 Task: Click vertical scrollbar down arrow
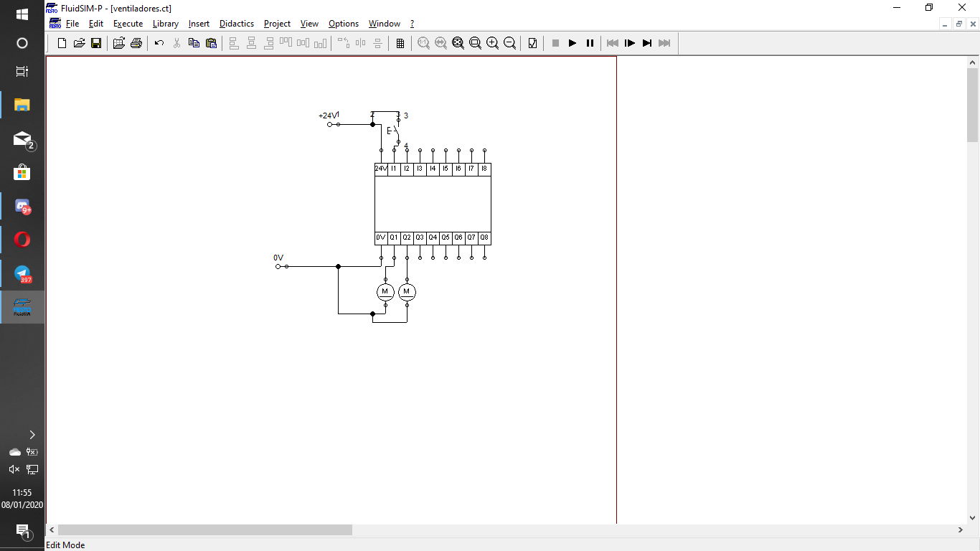click(x=973, y=518)
